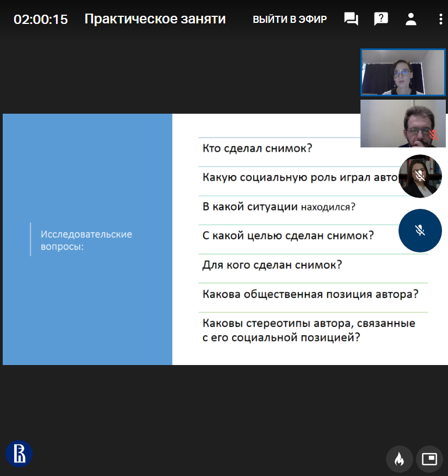Toggle picture-in-picture layout icon

(x=429, y=460)
